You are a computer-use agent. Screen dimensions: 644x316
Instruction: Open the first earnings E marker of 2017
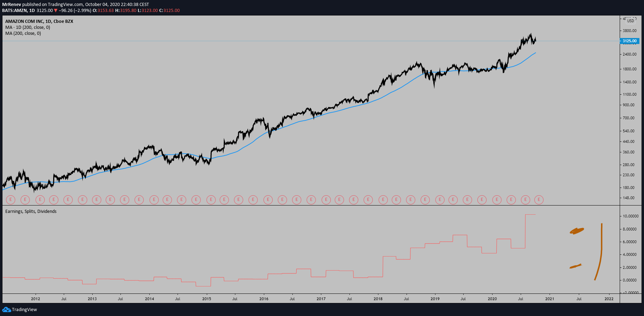[326, 200]
